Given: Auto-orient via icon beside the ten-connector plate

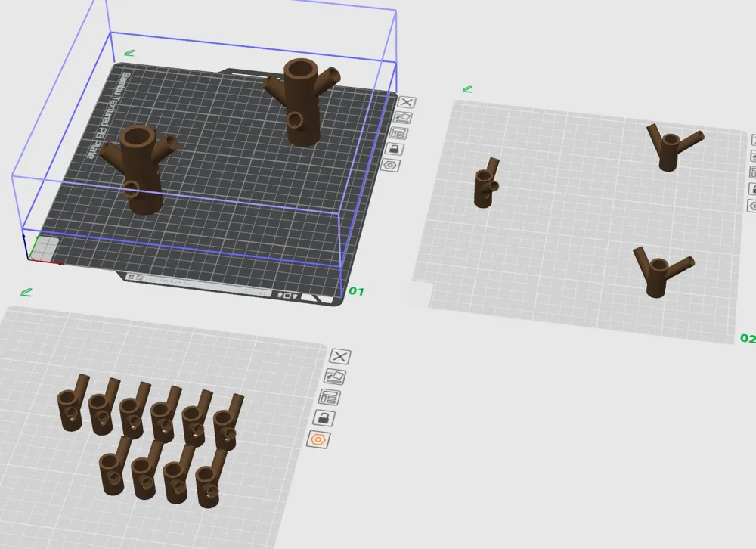Looking at the screenshot, I should click(335, 377).
